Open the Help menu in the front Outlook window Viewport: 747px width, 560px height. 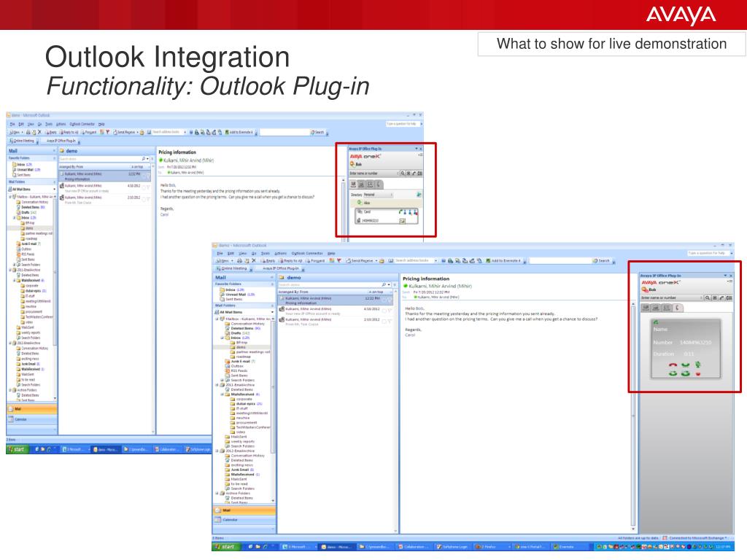332,253
